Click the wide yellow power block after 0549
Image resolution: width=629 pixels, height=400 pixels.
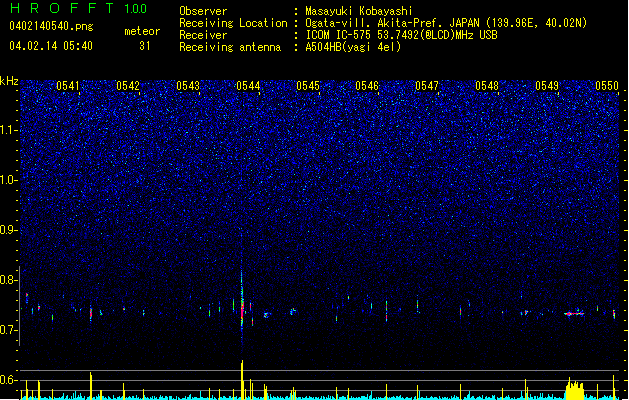[574, 388]
